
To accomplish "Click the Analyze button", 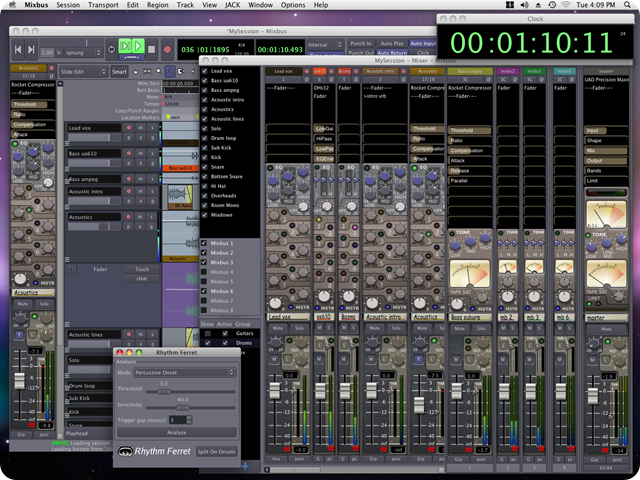I will click(x=176, y=432).
